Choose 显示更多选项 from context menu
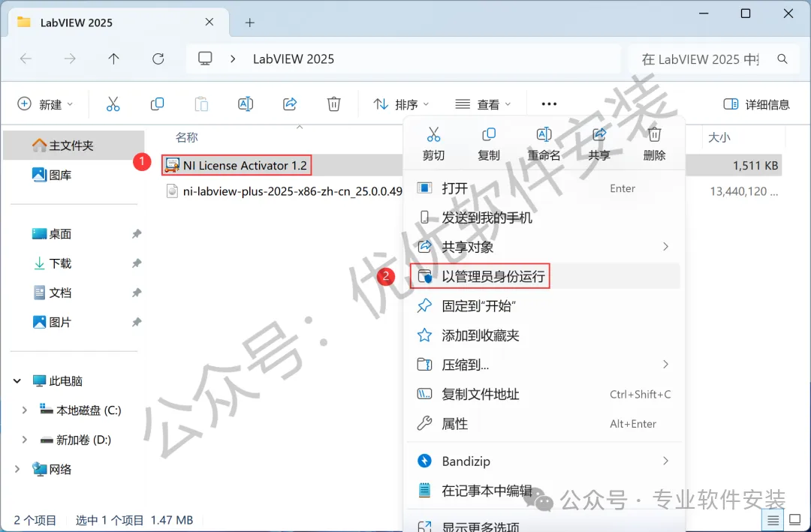The image size is (811, 532). click(x=544, y=524)
